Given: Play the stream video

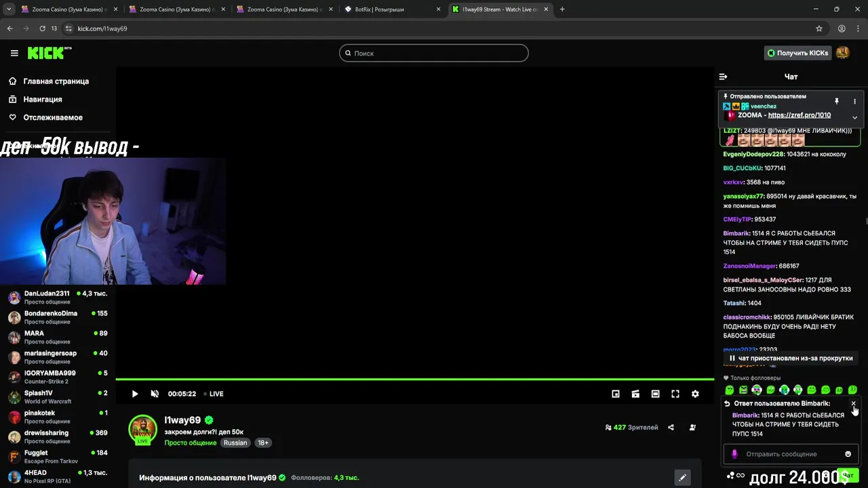Looking at the screenshot, I should point(135,394).
